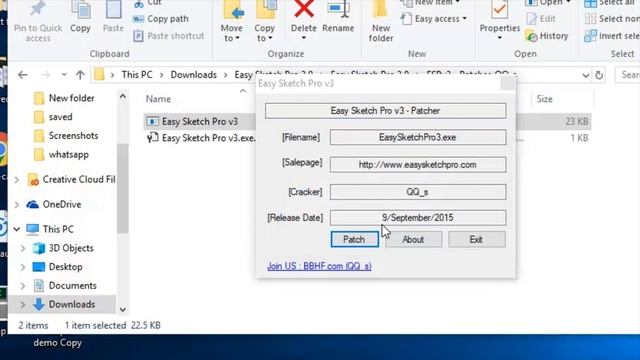This screenshot has width=640, height=360.
Task: Click Select none icon
Action: (590, 19)
